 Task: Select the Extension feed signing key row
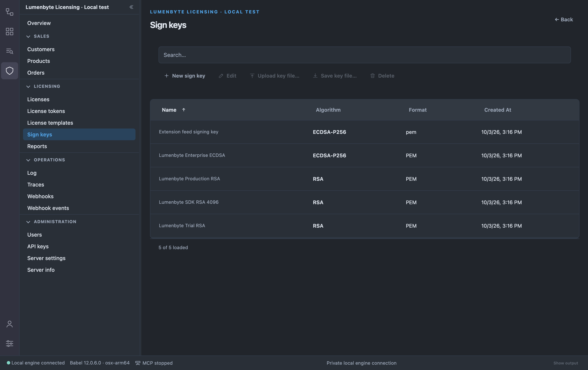point(365,132)
